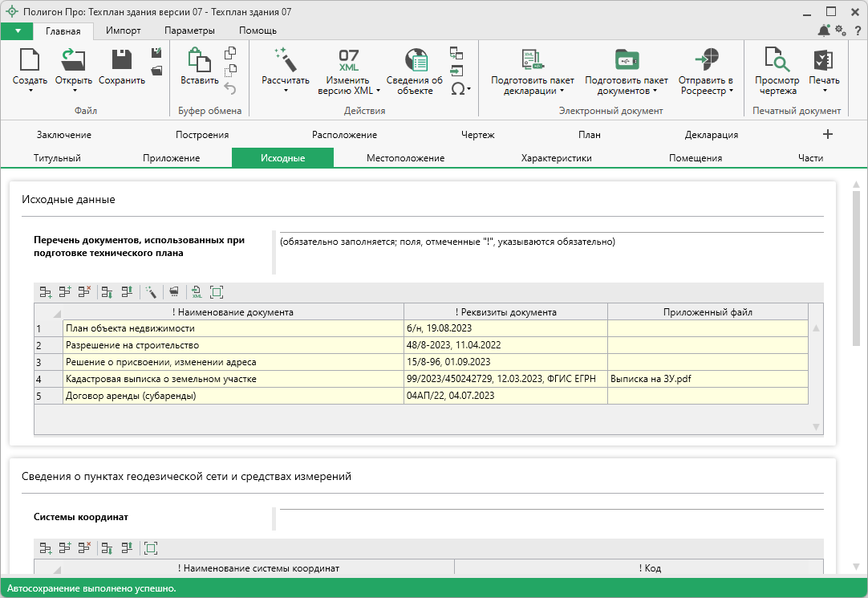868x598 pixels.
Task: Delete row icon in documents table toolbar
Action: (84, 292)
